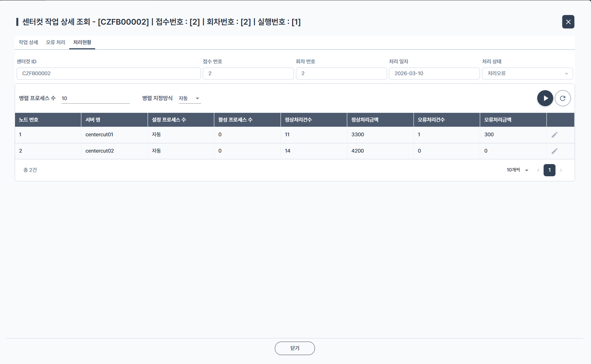The image size is (591, 364).
Task: Click the 활성 프로세스 수 column header
Action: (x=247, y=120)
